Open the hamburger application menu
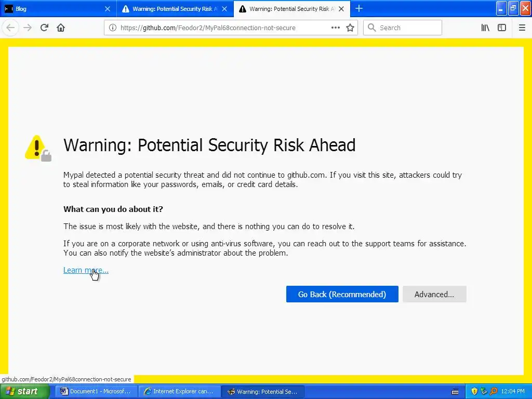Image resolution: width=532 pixels, height=399 pixels. tap(522, 28)
